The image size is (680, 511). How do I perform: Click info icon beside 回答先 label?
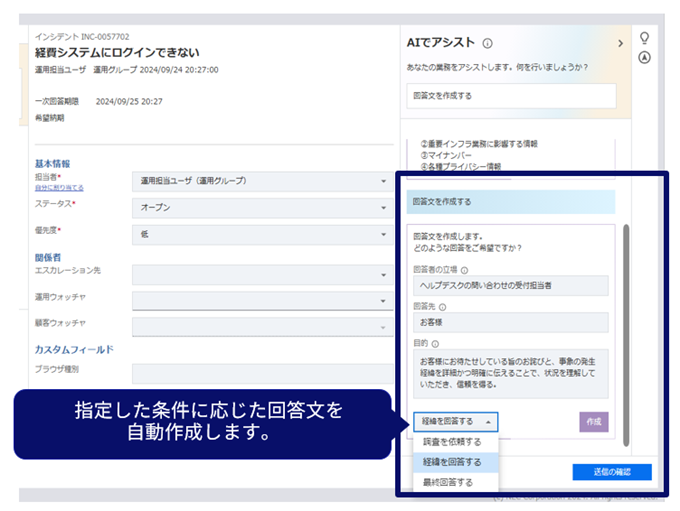(441, 306)
